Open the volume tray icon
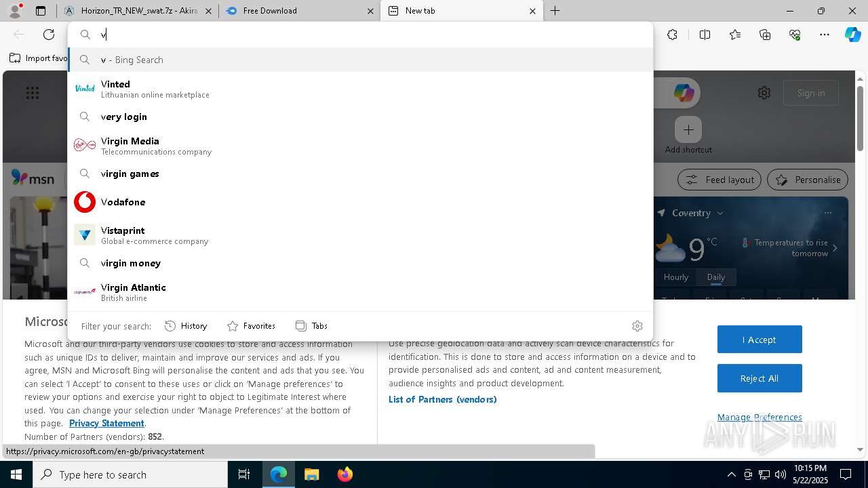The image size is (868, 488). click(781, 474)
